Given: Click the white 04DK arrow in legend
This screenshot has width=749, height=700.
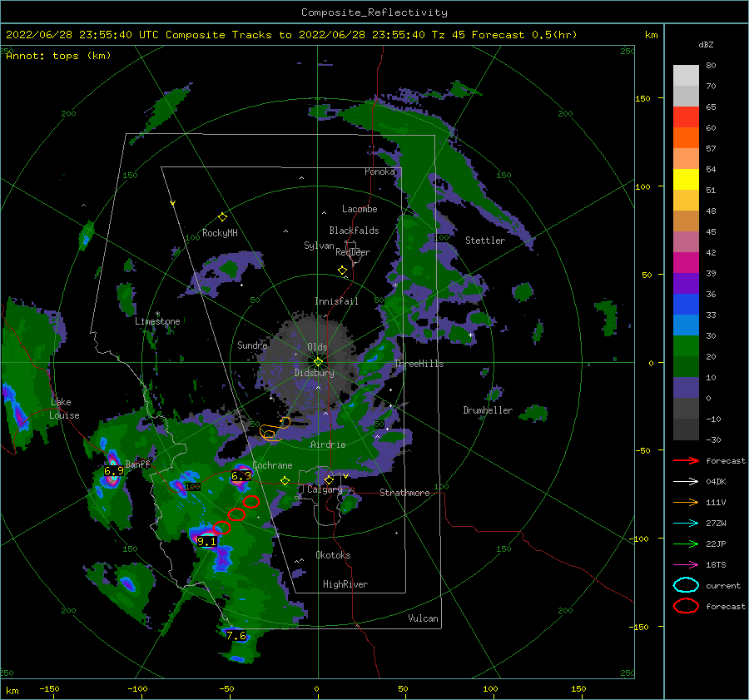Looking at the screenshot, I should tap(686, 481).
